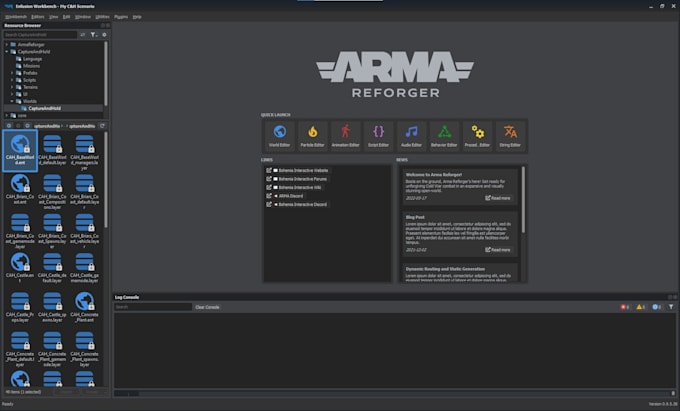
Task: Select CAH_Briars_Coast_gamemode.layer file
Action: [x=20, y=231]
